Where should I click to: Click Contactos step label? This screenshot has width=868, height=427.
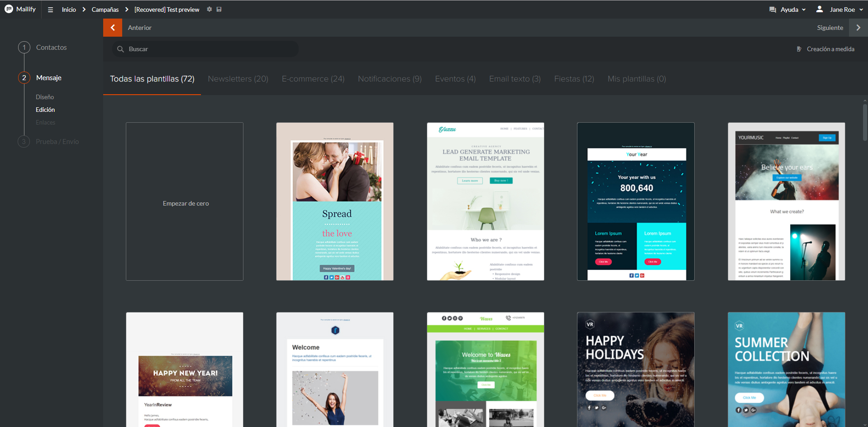[52, 48]
